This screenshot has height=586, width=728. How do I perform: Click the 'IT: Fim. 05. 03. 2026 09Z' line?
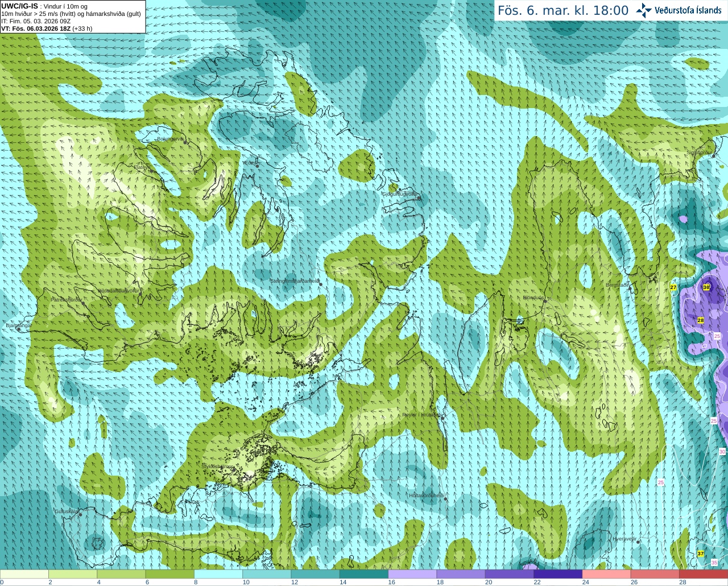pos(36,21)
